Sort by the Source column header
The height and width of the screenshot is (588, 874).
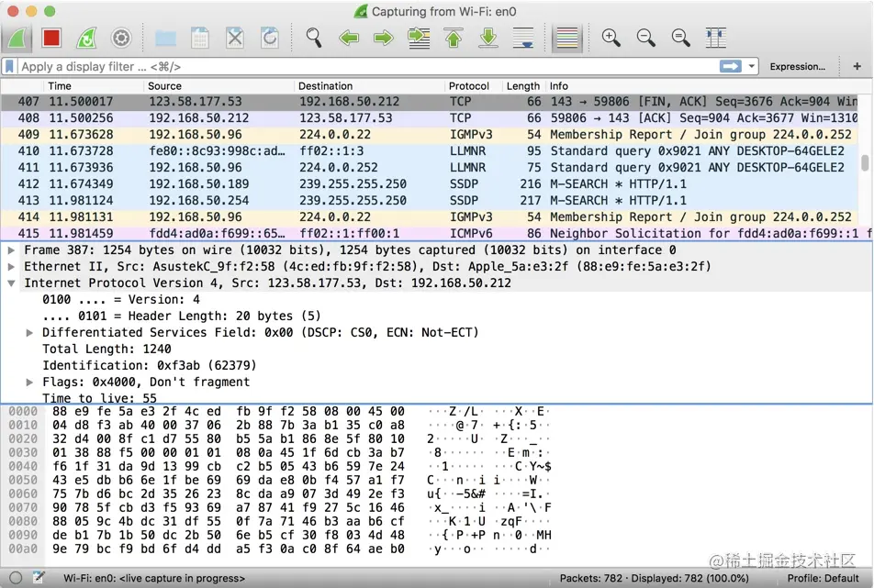(164, 85)
